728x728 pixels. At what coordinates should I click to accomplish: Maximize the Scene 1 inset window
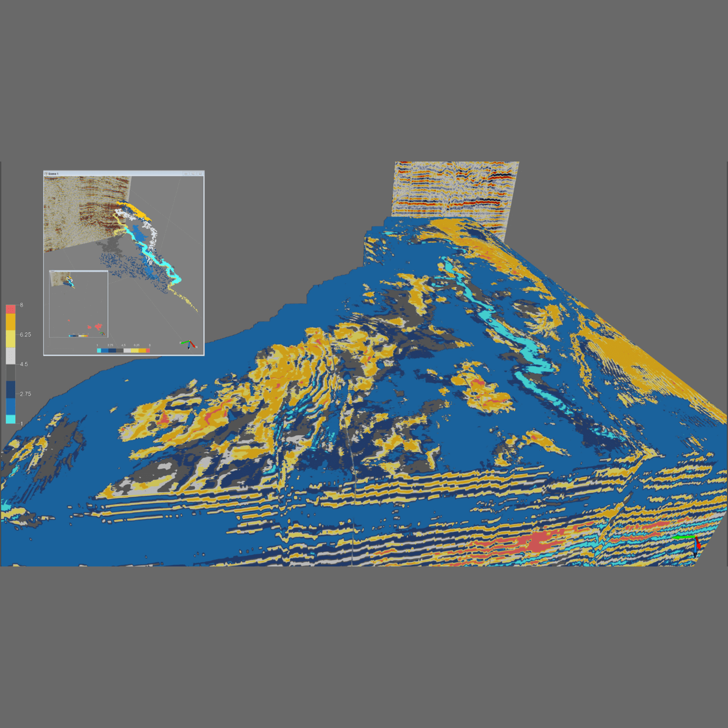pyautogui.click(x=193, y=174)
